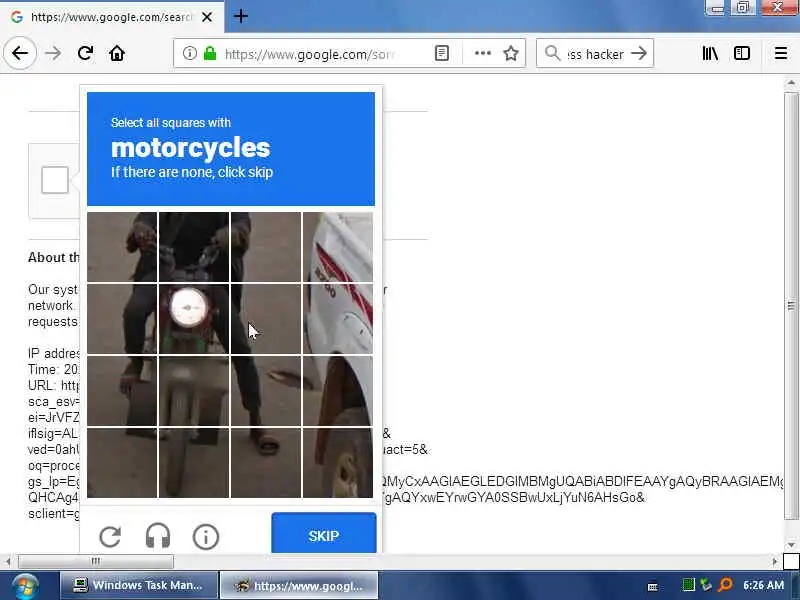Click the vertical scrollbar thumb
Image resolution: width=800 pixels, height=600 pixels.
[x=791, y=306]
